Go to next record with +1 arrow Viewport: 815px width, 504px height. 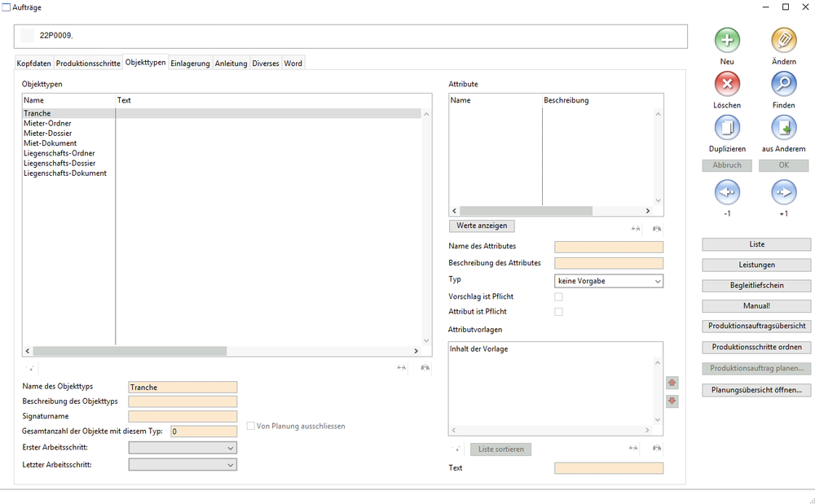point(783,192)
